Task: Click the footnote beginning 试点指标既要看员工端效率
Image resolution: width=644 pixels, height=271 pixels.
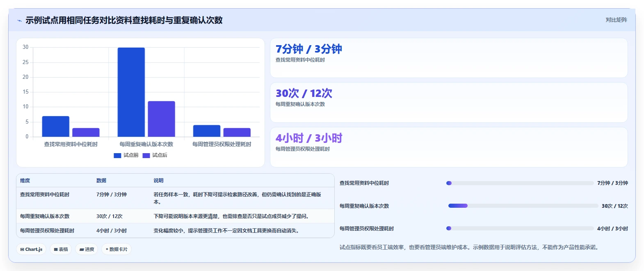Action: [470, 248]
